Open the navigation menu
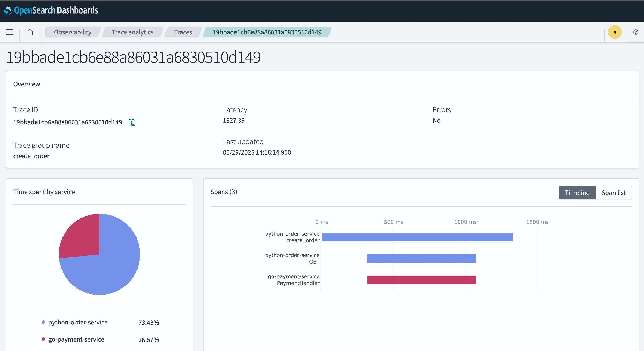This screenshot has width=644, height=351. [x=9, y=32]
